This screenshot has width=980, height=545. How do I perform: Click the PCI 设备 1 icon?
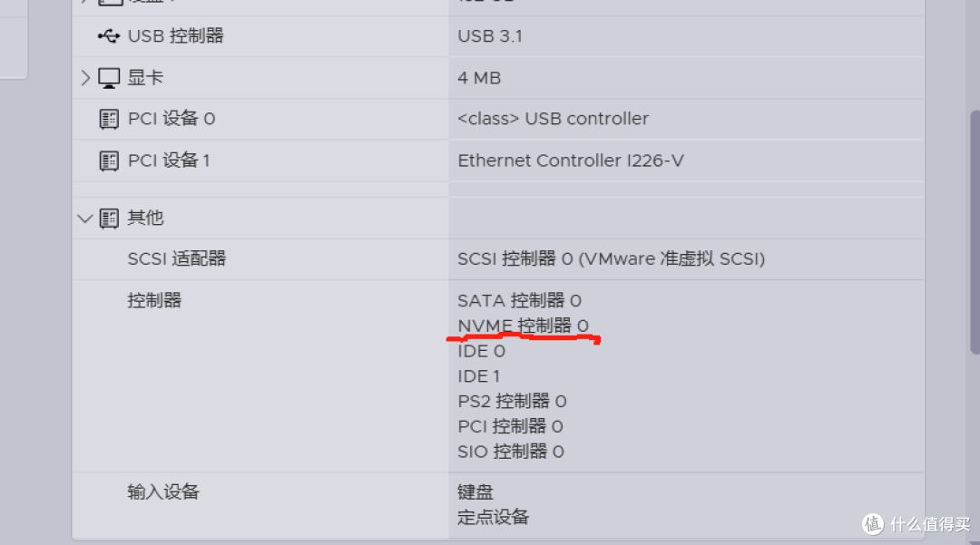(109, 161)
